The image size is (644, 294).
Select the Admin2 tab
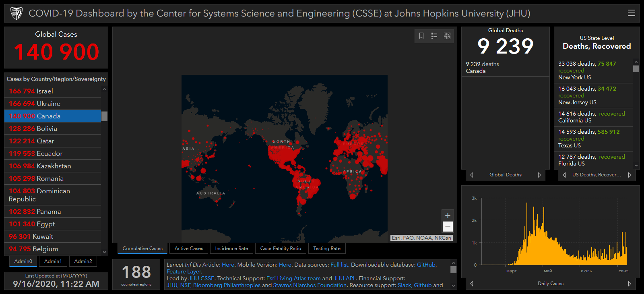coord(83,261)
